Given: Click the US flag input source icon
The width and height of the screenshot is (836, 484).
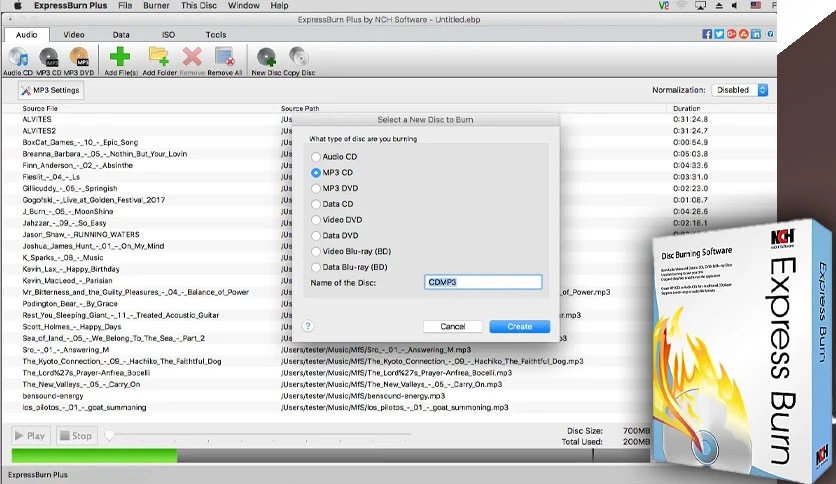Looking at the screenshot, I should click(755, 5).
